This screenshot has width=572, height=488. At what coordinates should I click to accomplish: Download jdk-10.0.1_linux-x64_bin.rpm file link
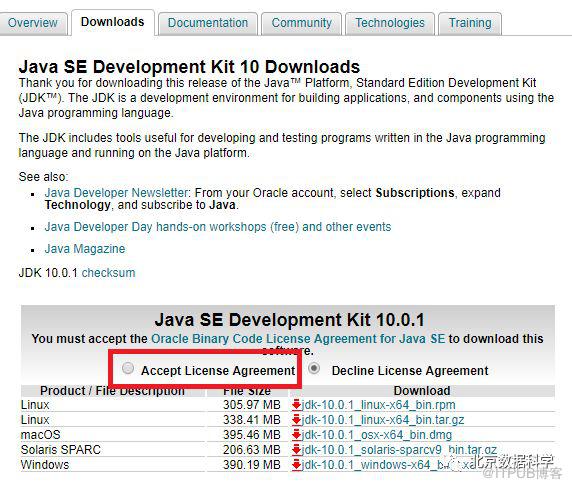pyautogui.click(x=379, y=404)
